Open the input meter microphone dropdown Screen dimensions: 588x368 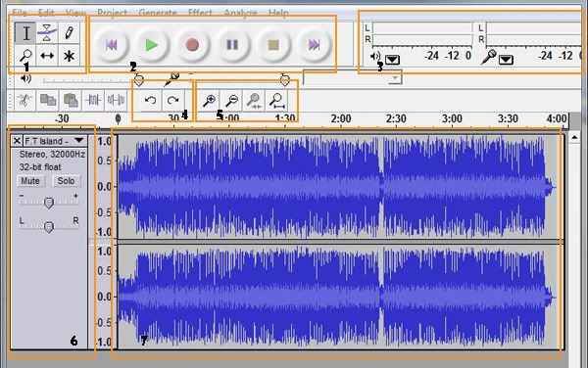(x=506, y=60)
